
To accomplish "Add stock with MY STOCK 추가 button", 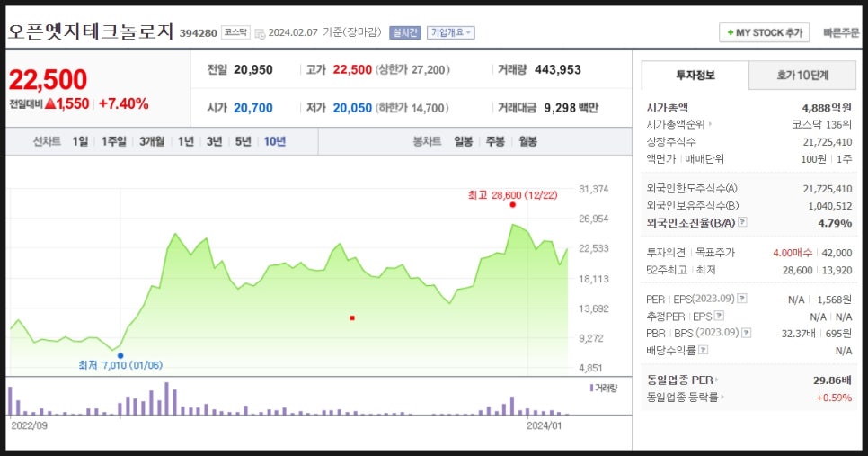I will (x=764, y=32).
